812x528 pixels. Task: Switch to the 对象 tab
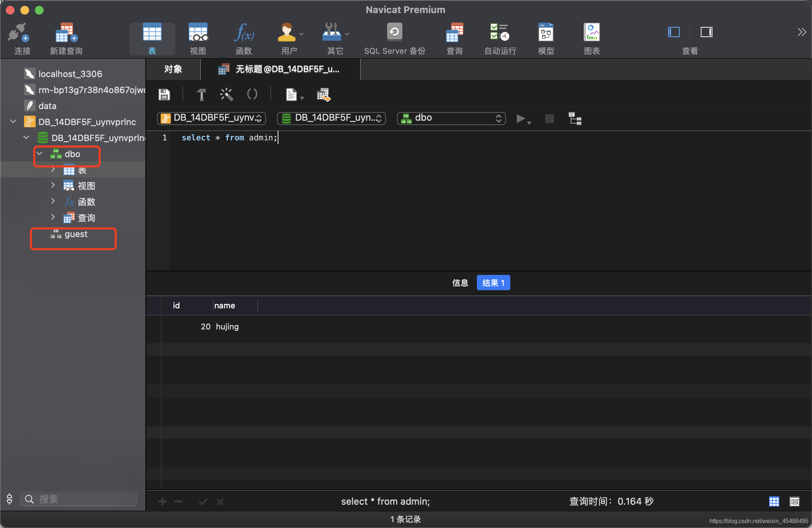pyautogui.click(x=173, y=69)
